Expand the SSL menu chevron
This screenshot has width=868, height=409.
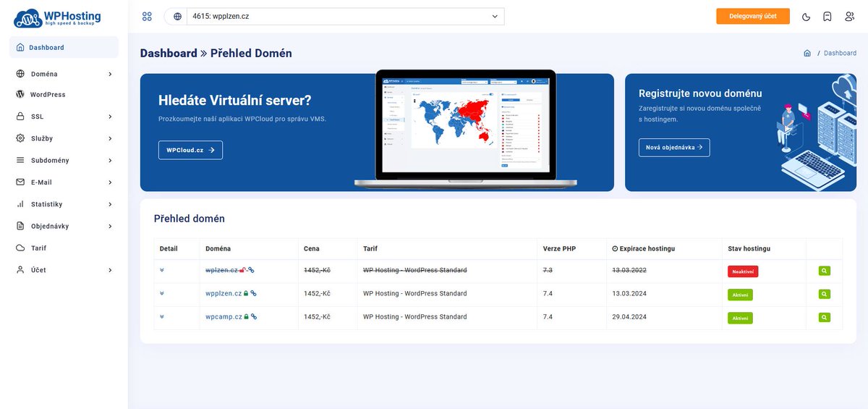coord(110,117)
